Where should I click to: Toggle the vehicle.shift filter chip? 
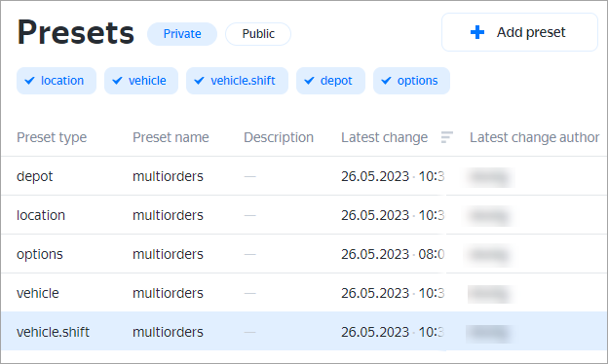[237, 81]
